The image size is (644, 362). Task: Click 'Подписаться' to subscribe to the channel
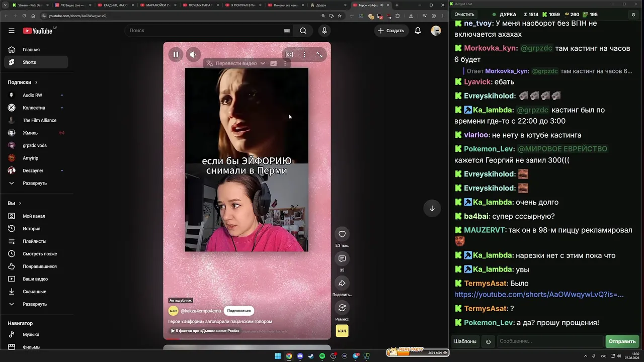pos(238,311)
